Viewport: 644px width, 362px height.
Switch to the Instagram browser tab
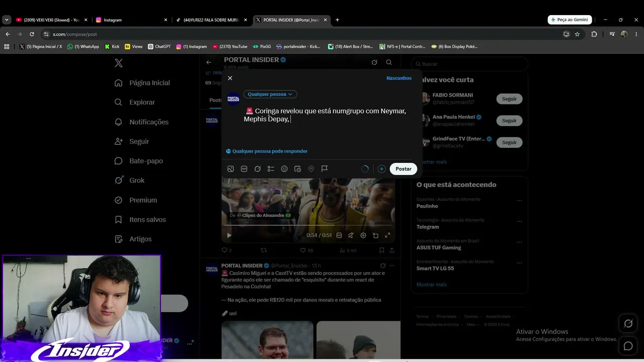click(x=131, y=20)
